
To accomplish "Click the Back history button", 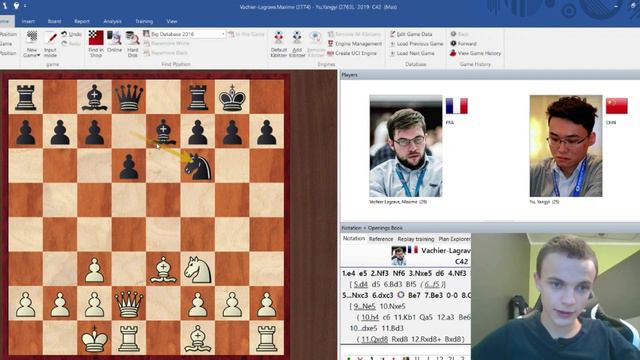I will pos(459,34).
